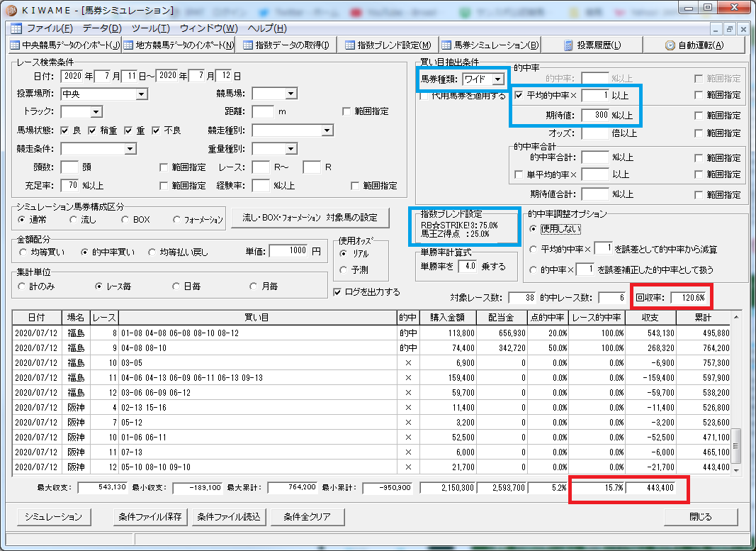The image size is (756, 551).
Task: Expand the 競走種別 dropdown
Action: pyautogui.click(x=327, y=130)
